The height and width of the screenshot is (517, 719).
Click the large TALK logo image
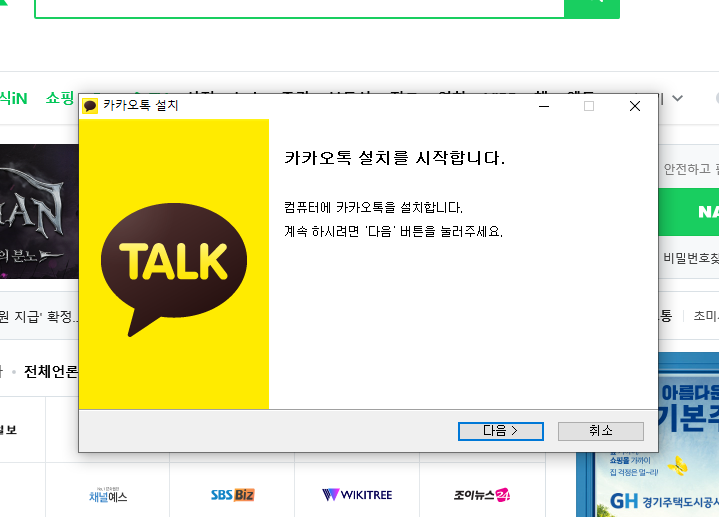pyautogui.click(x=174, y=269)
